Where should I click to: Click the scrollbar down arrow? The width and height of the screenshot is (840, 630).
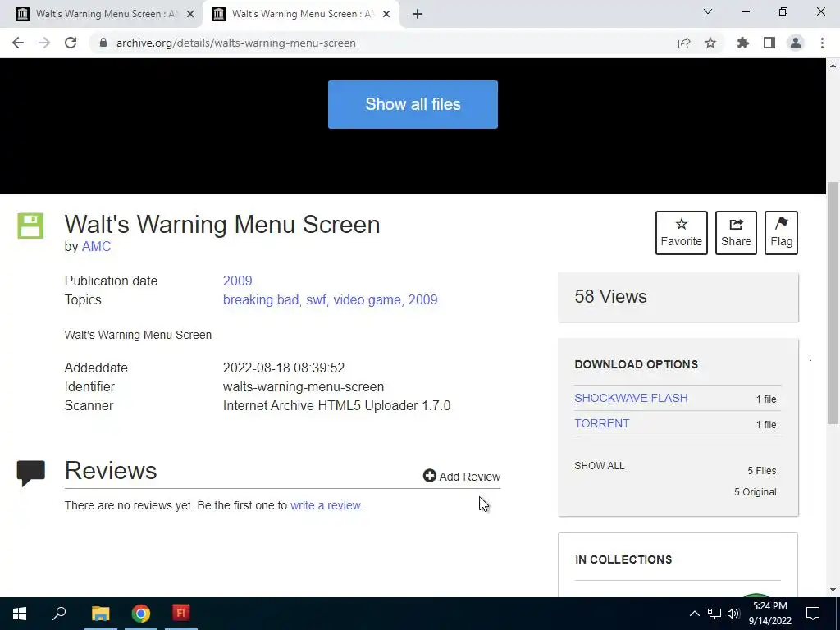pyautogui.click(x=833, y=590)
